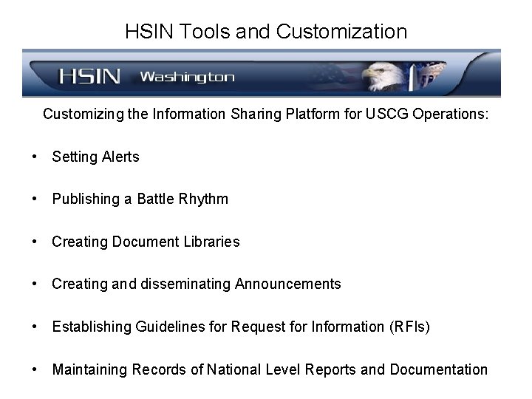532x399 pixels.
Task: Select Maintaining Records of National Level Reports bullet
Action: tap(270, 369)
